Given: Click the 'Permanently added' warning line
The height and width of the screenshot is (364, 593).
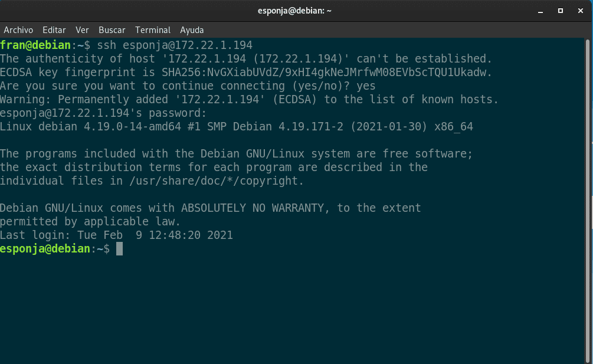Looking at the screenshot, I should point(249,100).
